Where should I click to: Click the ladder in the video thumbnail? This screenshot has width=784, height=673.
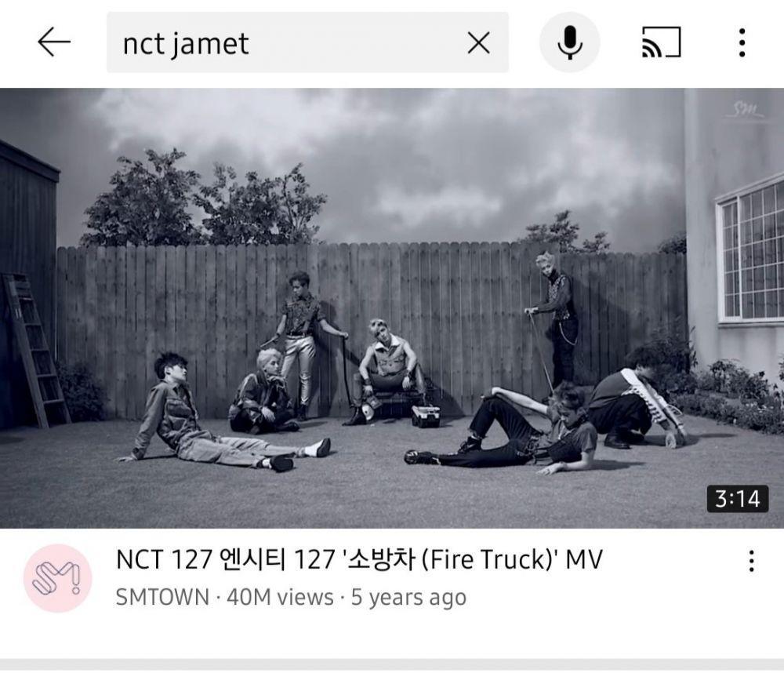point(36,349)
